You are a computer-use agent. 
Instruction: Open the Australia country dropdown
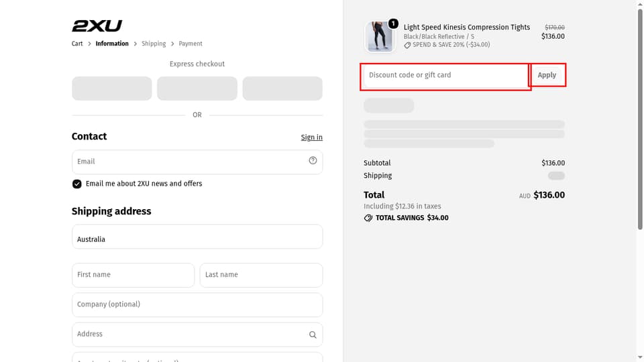(197, 237)
